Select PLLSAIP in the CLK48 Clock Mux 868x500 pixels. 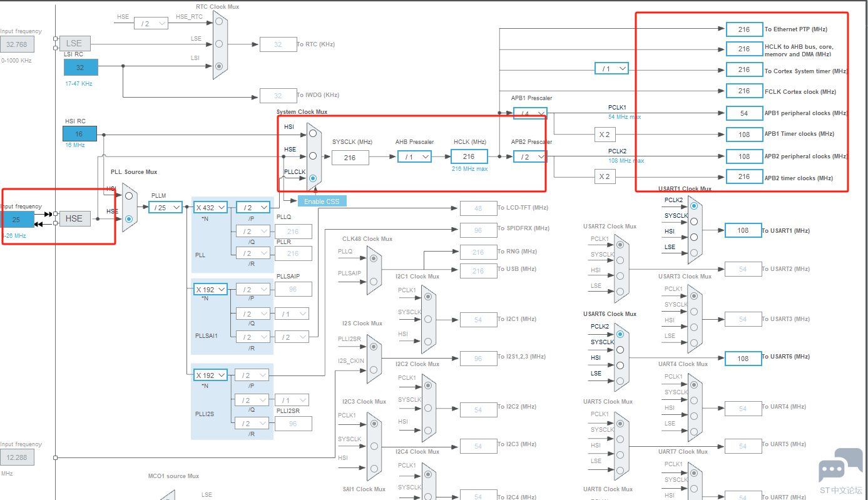(x=374, y=281)
